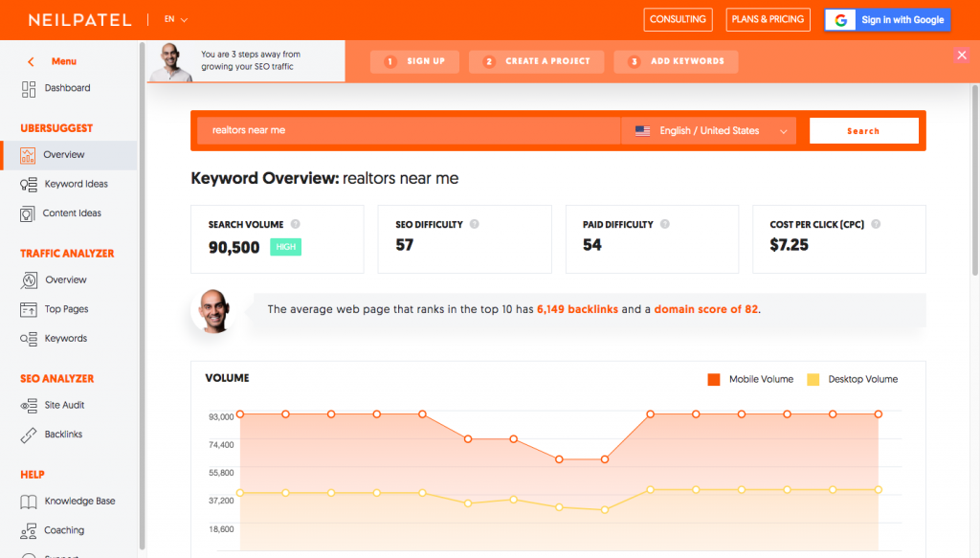
Task: Click the Plans & Pricing button
Action: point(768,19)
